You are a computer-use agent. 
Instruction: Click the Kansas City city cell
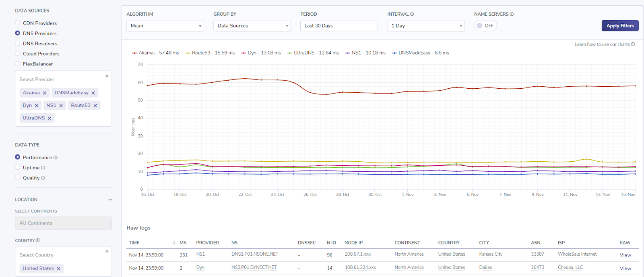(x=491, y=254)
